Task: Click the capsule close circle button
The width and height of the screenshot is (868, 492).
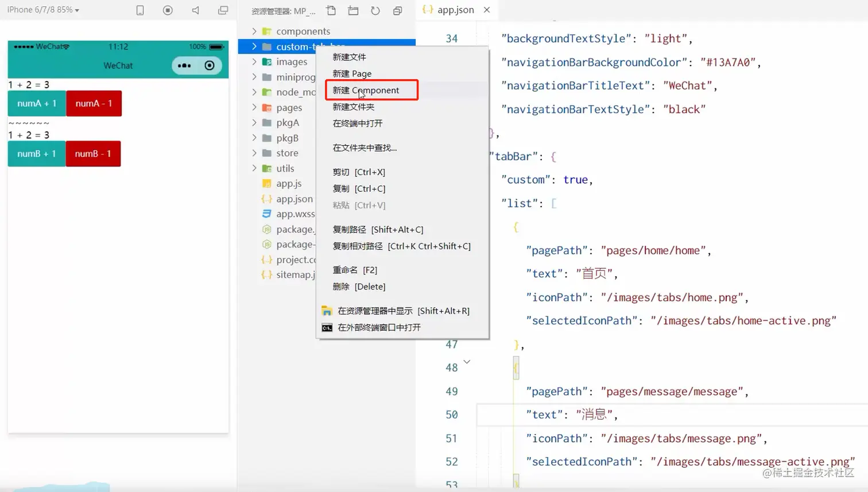Action: pyautogui.click(x=210, y=65)
